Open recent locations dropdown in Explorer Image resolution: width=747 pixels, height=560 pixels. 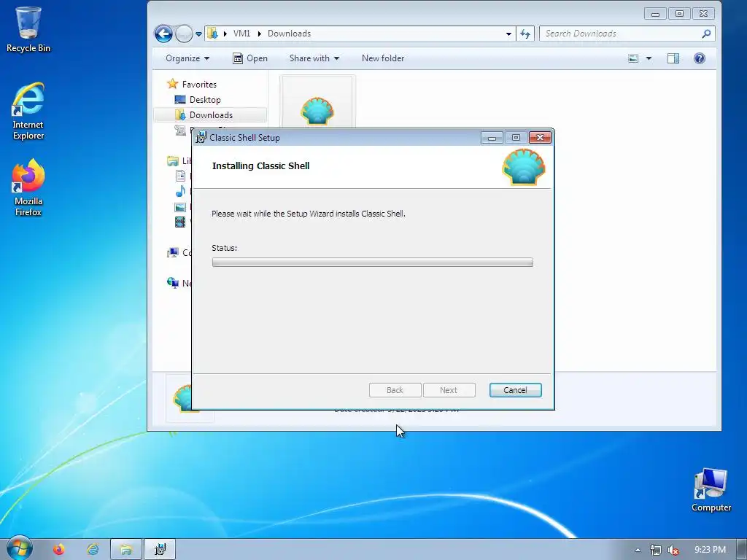click(x=198, y=34)
